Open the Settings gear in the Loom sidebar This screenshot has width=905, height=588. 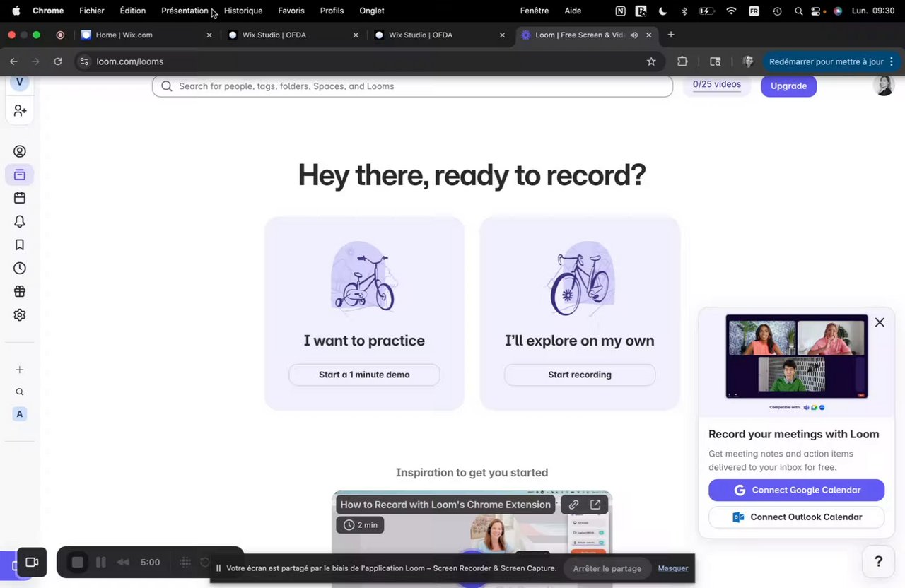[x=20, y=315]
